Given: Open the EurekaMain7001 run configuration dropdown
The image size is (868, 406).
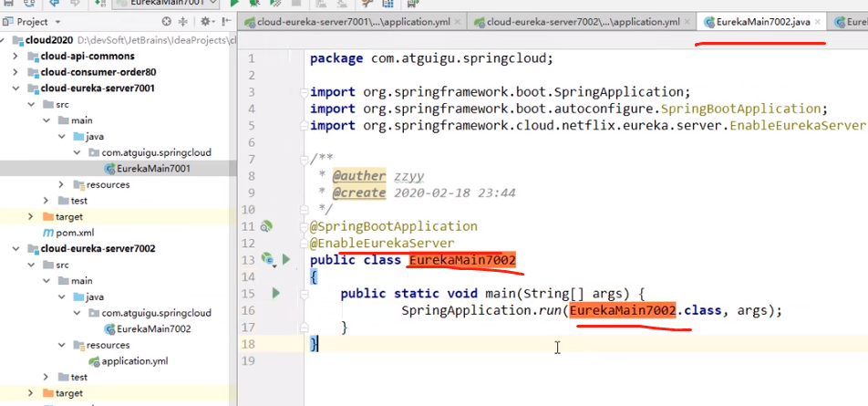Looking at the screenshot, I should [166, 3].
